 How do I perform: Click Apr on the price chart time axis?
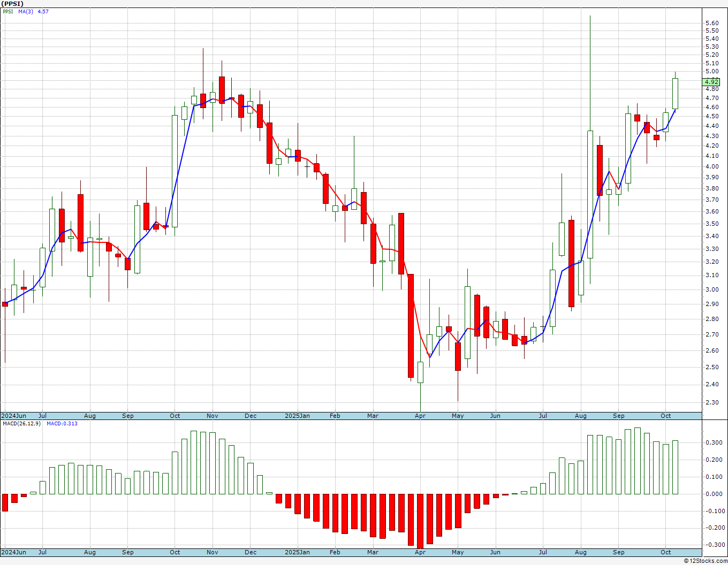pos(420,416)
